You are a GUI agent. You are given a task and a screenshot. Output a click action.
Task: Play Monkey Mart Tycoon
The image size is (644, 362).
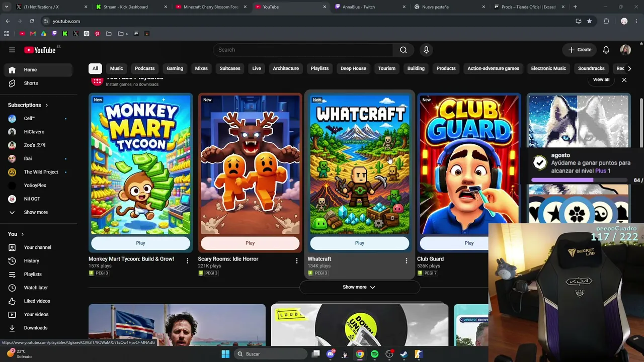[140, 243]
